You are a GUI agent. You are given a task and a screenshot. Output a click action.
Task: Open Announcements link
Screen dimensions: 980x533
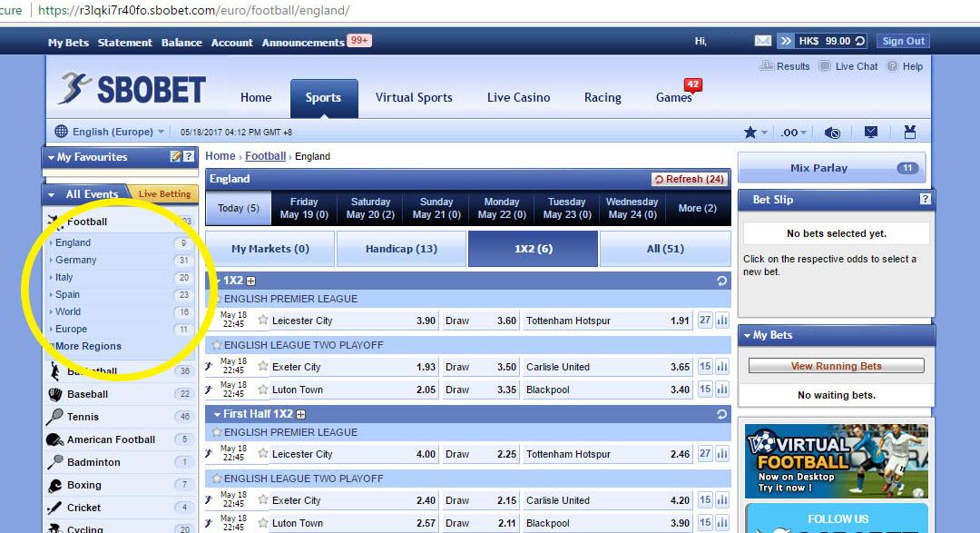(303, 43)
